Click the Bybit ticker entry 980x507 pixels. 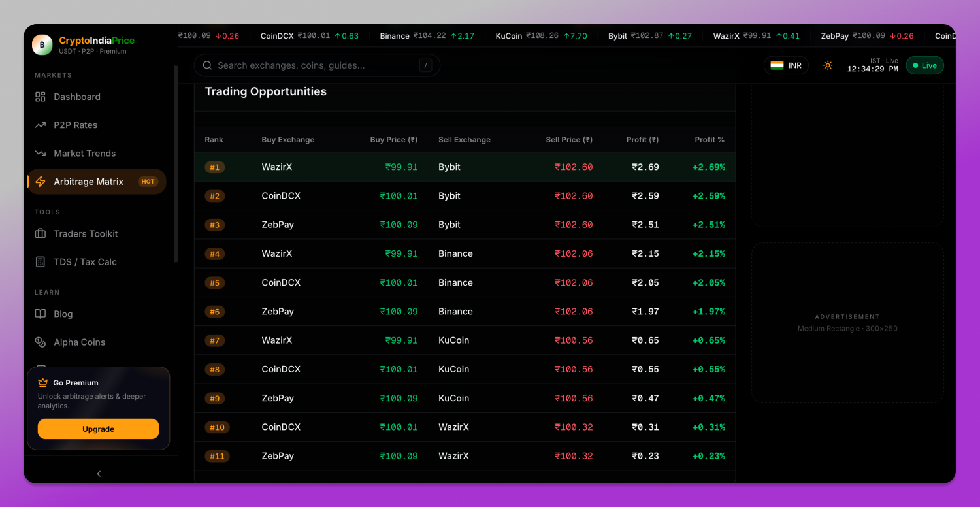tap(650, 36)
